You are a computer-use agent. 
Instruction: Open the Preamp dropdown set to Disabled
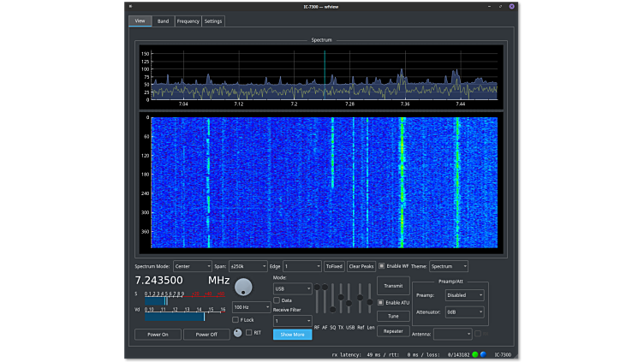pyautogui.click(x=464, y=295)
